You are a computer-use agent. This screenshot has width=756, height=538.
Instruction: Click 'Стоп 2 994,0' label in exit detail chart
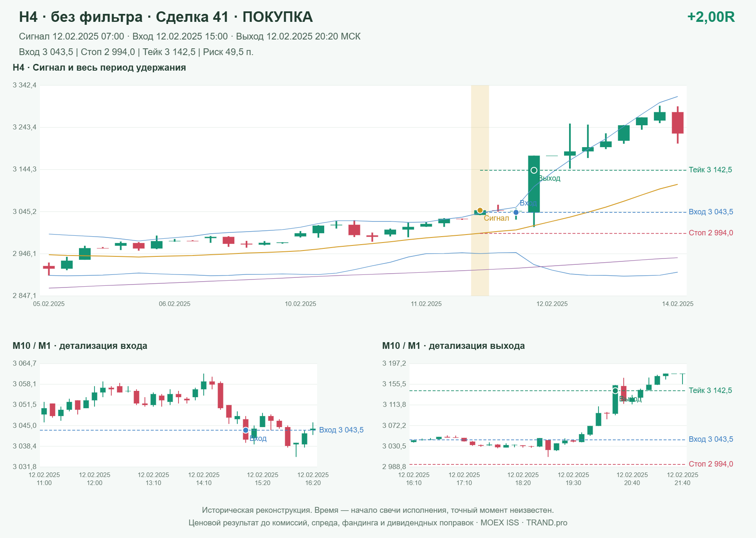tap(711, 464)
